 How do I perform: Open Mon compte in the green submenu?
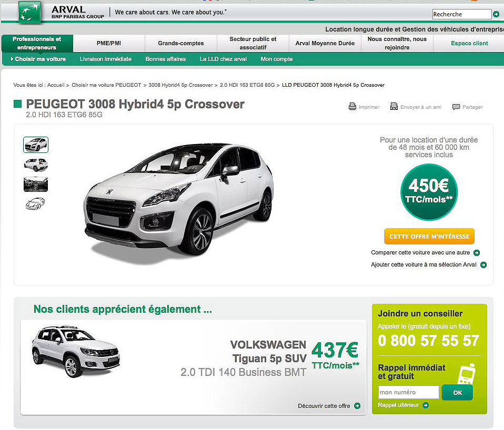[276, 59]
